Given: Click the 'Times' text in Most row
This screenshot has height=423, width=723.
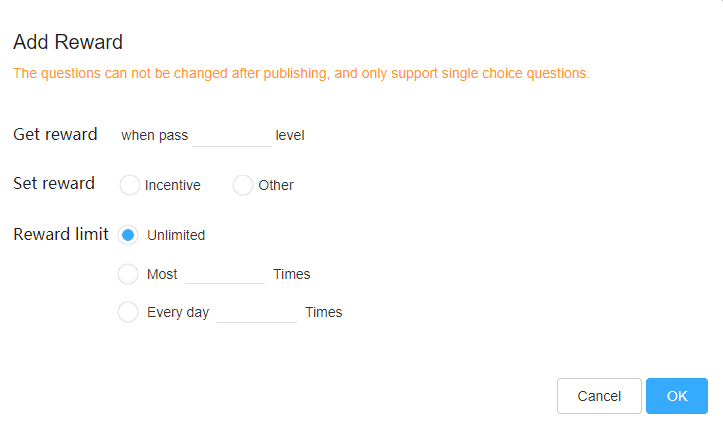Looking at the screenshot, I should [292, 274].
